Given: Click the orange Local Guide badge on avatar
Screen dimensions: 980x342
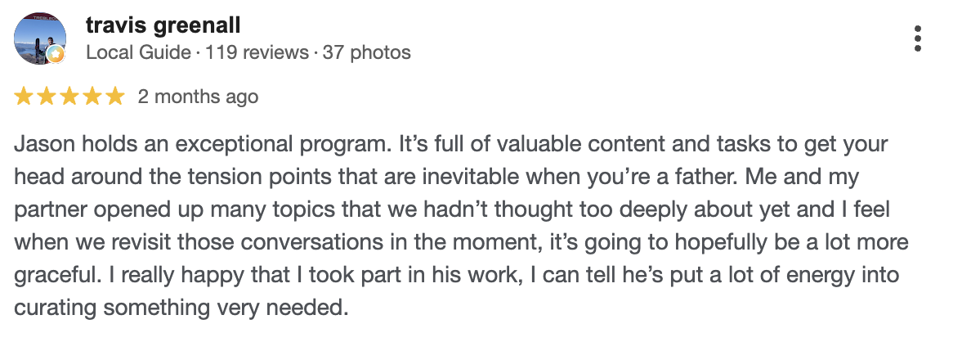Looking at the screenshot, I should coord(56,55).
